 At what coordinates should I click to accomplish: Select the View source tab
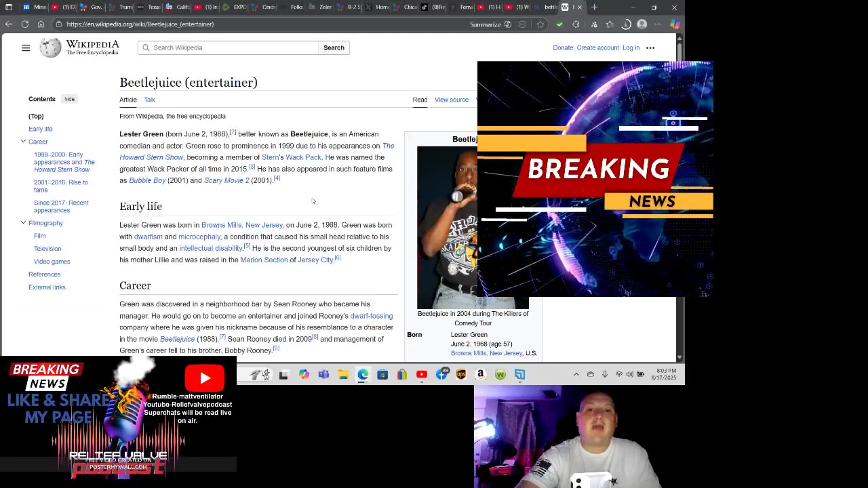click(452, 100)
